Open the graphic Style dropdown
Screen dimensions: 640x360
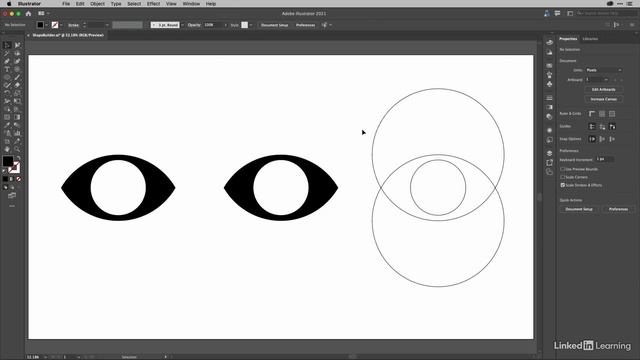point(251,25)
